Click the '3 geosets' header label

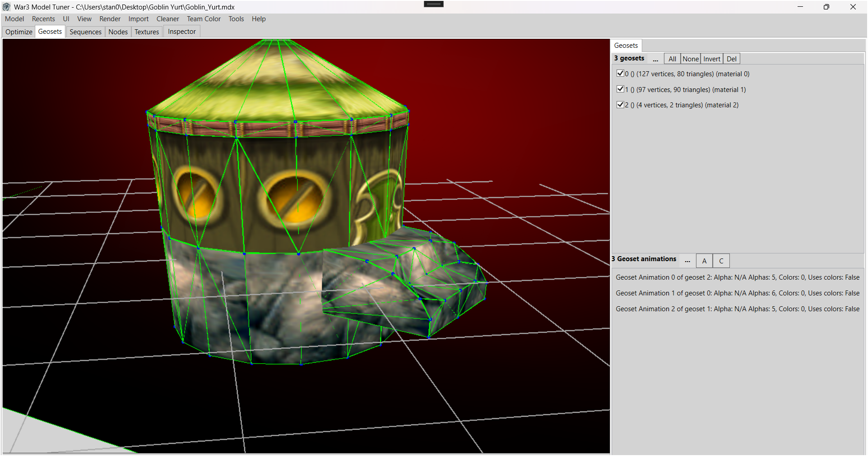(x=629, y=58)
